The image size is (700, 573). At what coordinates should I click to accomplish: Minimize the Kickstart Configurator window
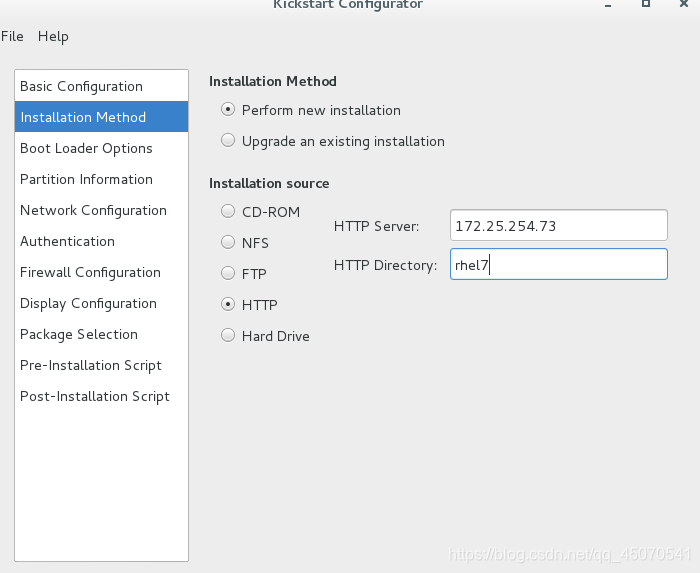(608, 4)
